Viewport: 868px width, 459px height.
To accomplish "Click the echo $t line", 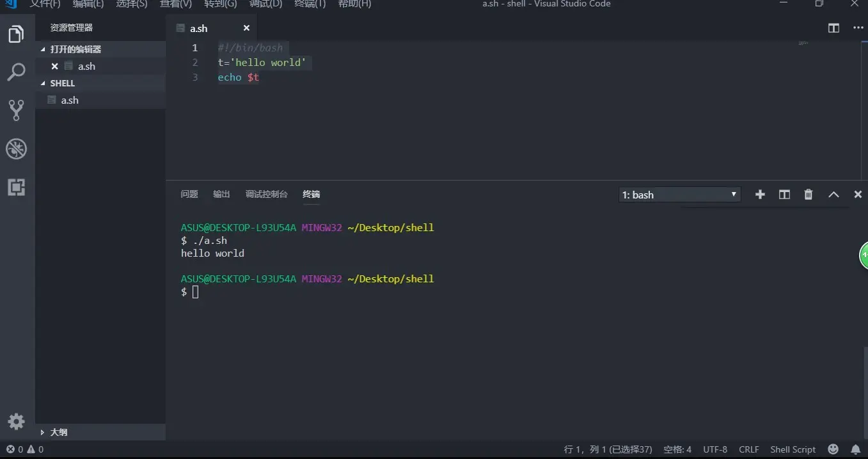I will click(x=238, y=77).
